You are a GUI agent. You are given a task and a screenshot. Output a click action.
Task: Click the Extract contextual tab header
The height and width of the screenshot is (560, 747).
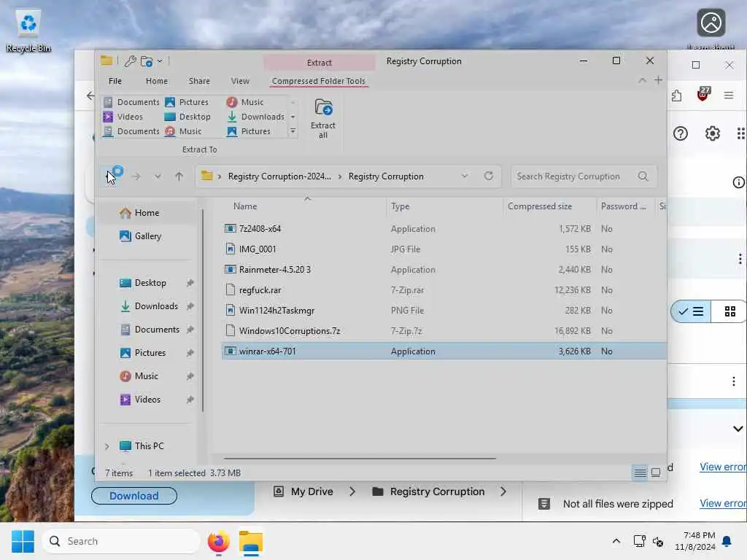point(320,63)
